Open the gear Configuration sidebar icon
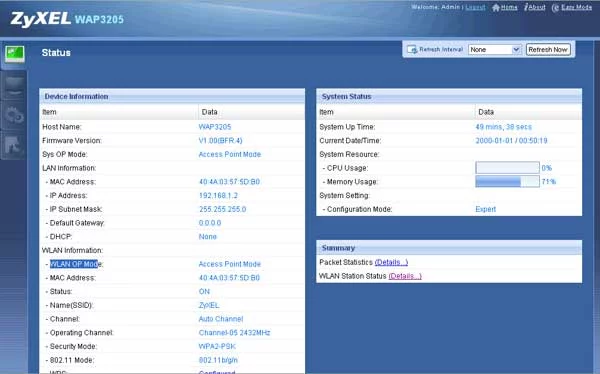 (14, 115)
